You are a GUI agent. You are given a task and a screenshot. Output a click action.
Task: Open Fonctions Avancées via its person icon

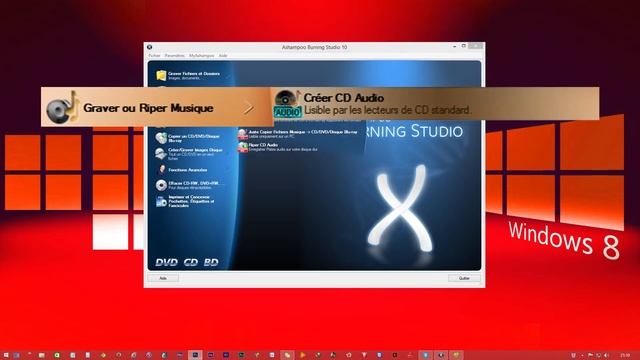tap(162, 169)
